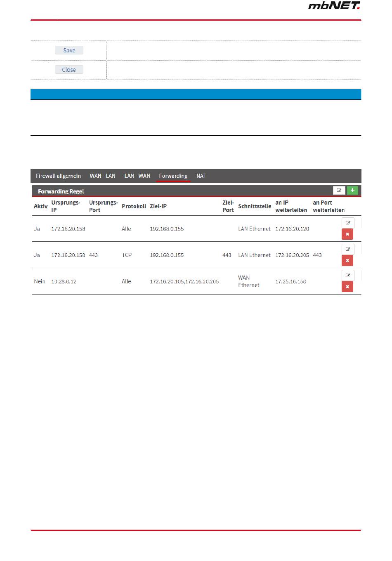Click the Nein status cell
The width and height of the screenshot is (392, 561).
coord(40,281)
